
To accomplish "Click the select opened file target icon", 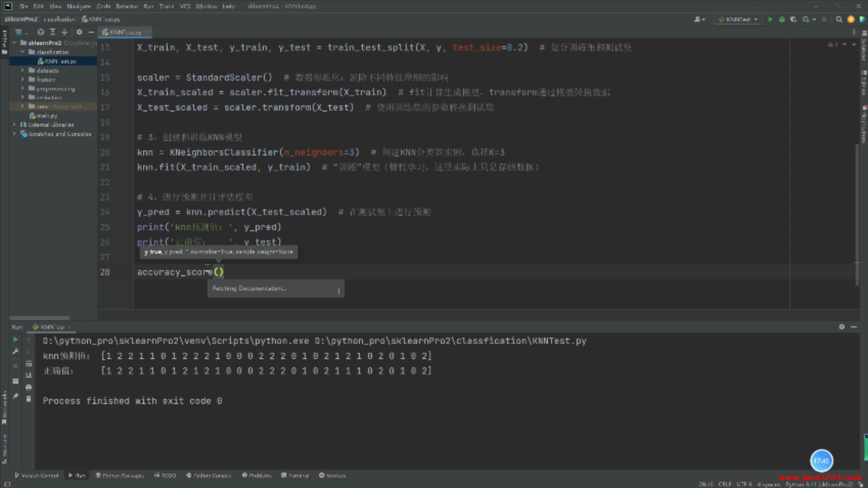I will 41,32.
